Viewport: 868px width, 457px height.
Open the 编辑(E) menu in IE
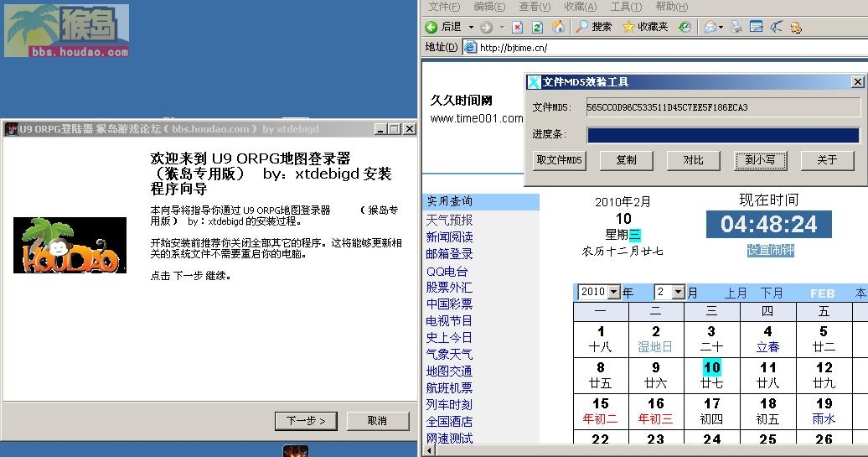pyautogui.click(x=489, y=7)
